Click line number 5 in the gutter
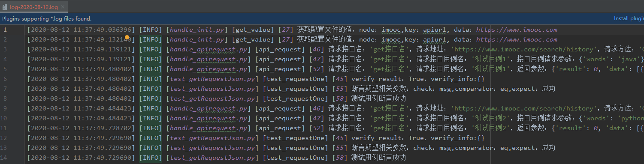 [x=5, y=69]
